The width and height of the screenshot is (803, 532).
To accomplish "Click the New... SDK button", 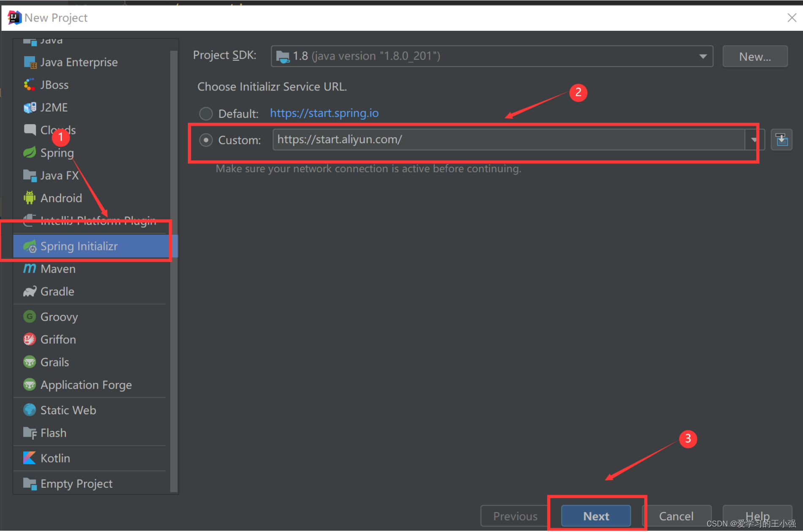I will 755,56.
